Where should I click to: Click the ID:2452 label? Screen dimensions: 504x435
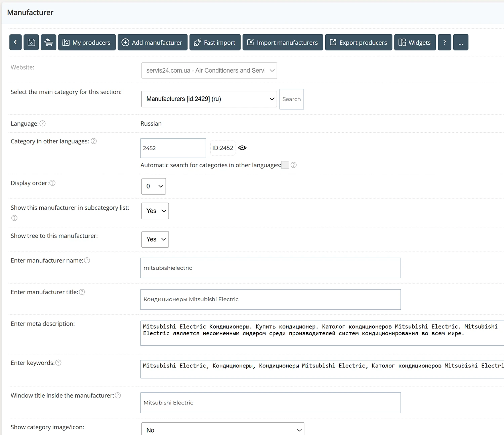coord(223,148)
